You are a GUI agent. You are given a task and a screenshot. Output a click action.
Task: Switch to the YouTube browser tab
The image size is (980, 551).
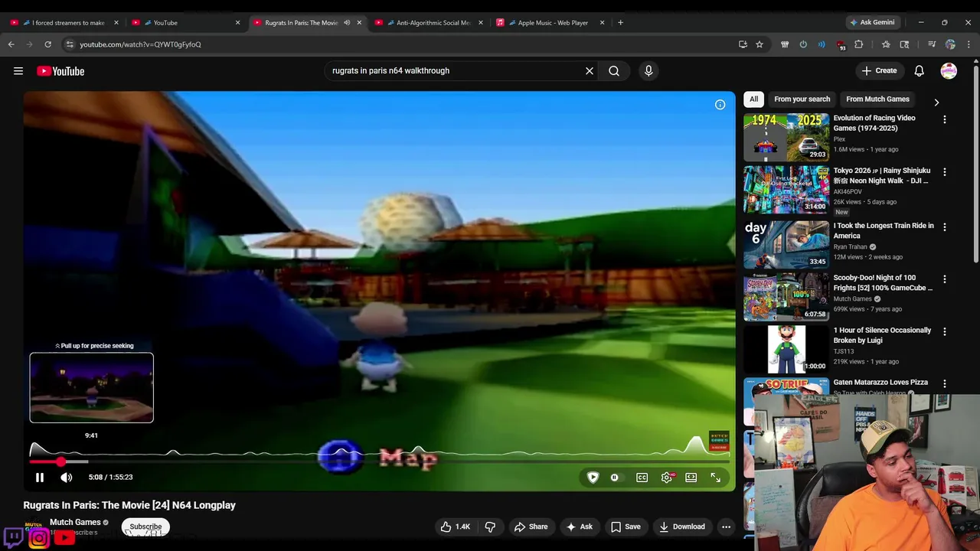coord(185,23)
